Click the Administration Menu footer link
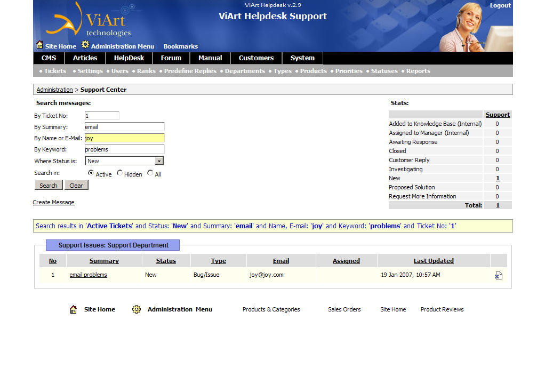Viewport: 537px width, 392px height. (180, 309)
